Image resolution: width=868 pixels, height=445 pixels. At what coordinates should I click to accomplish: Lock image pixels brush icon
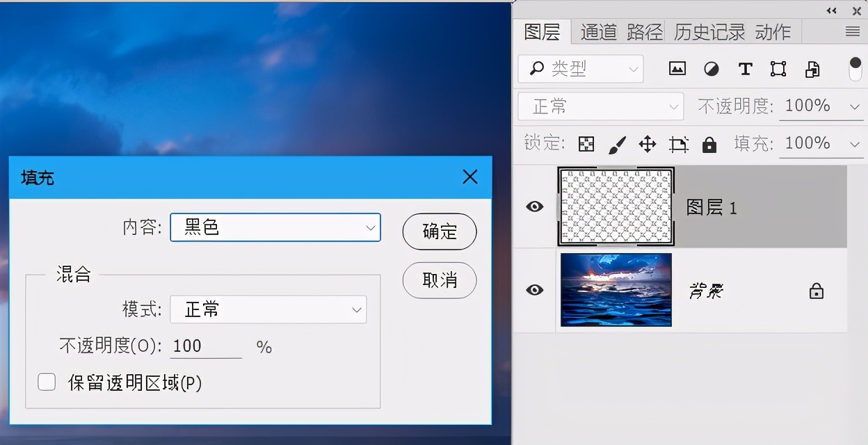pyautogui.click(x=617, y=144)
